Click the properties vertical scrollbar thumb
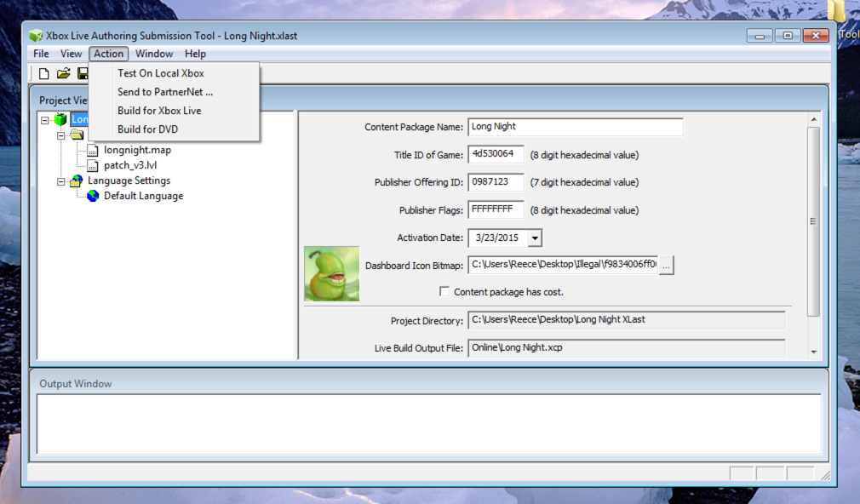This screenshot has height=504, width=860. pyautogui.click(x=814, y=221)
